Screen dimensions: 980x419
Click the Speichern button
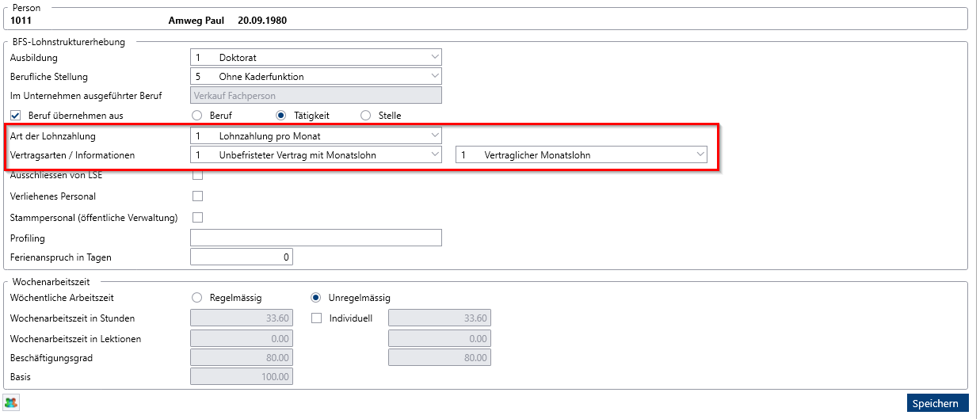coord(938,403)
